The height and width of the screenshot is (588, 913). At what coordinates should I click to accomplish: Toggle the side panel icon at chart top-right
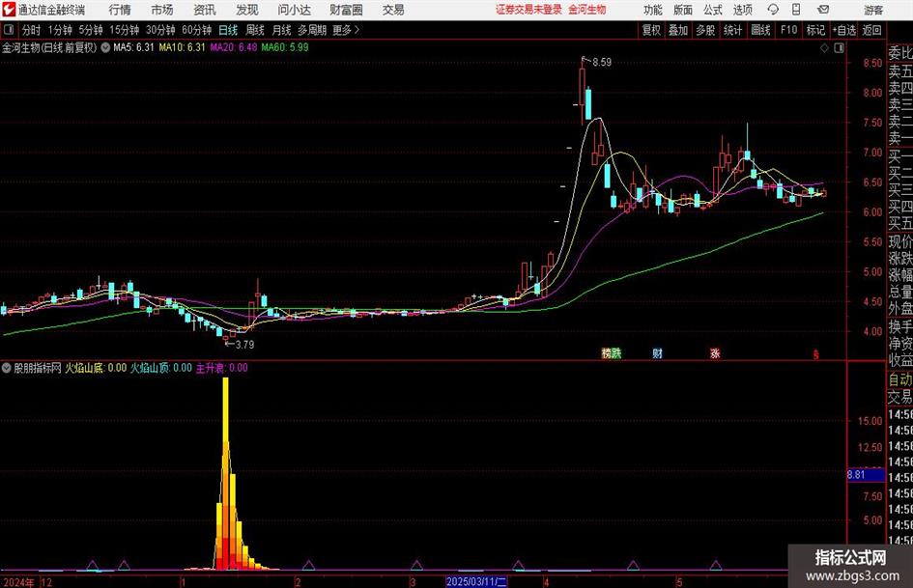839,48
